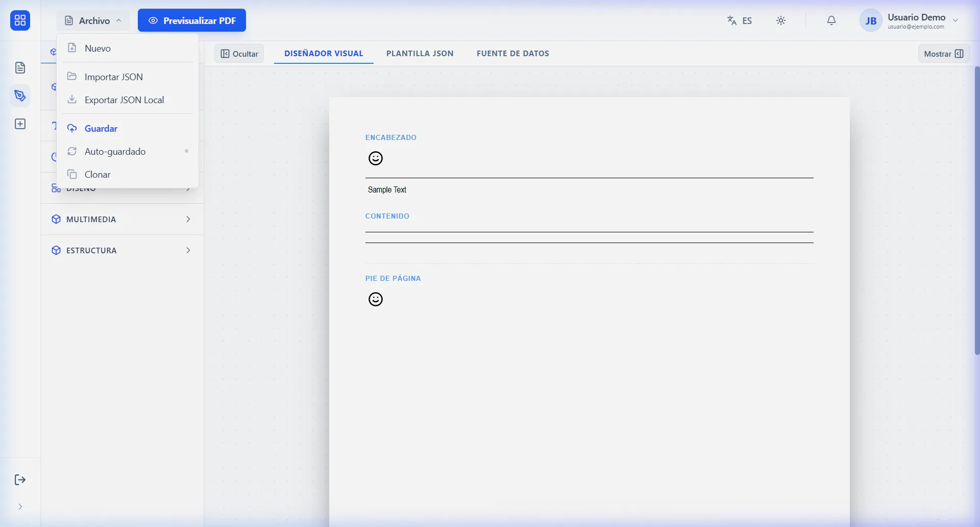Click the ENCABEZADO section label

(391, 137)
